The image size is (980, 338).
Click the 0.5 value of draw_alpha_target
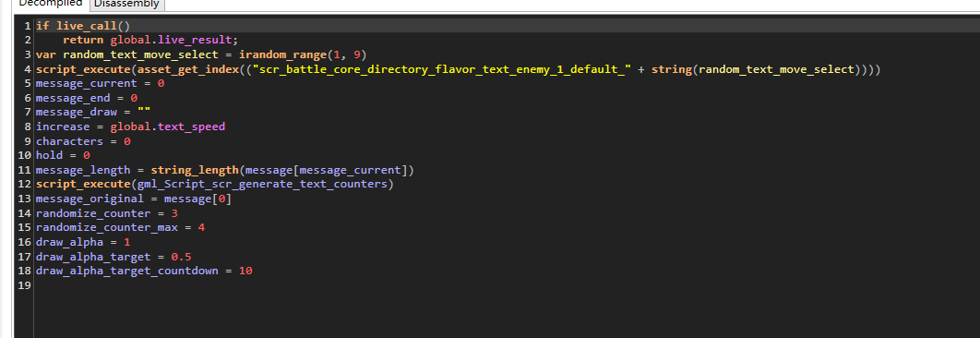tap(181, 256)
